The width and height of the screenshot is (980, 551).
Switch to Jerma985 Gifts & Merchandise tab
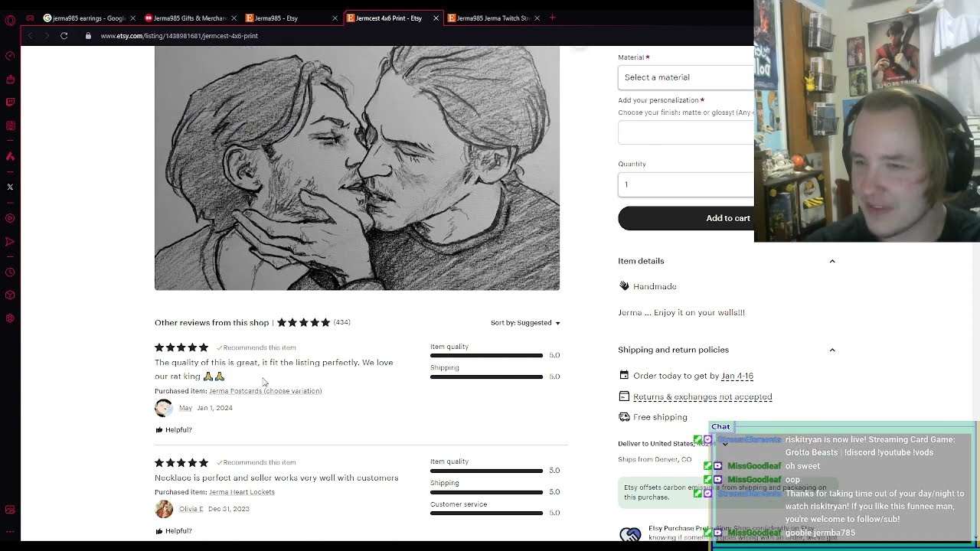point(190,18)
